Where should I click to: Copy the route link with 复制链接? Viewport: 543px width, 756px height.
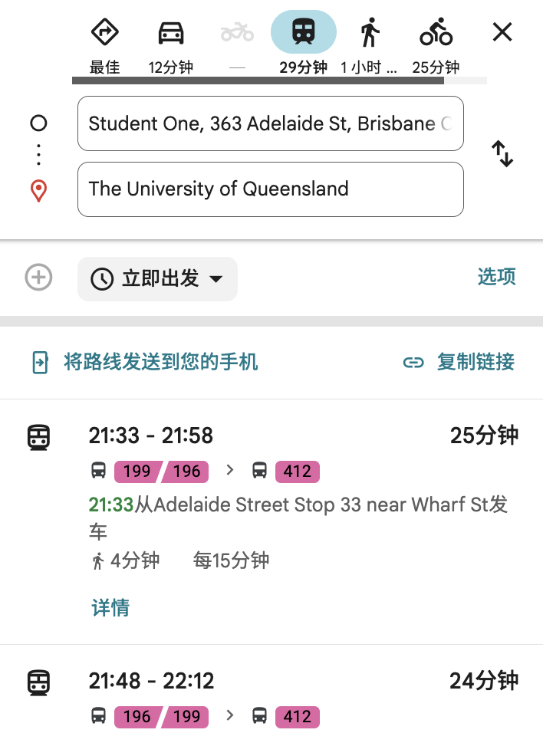click(x=459, y=362)
